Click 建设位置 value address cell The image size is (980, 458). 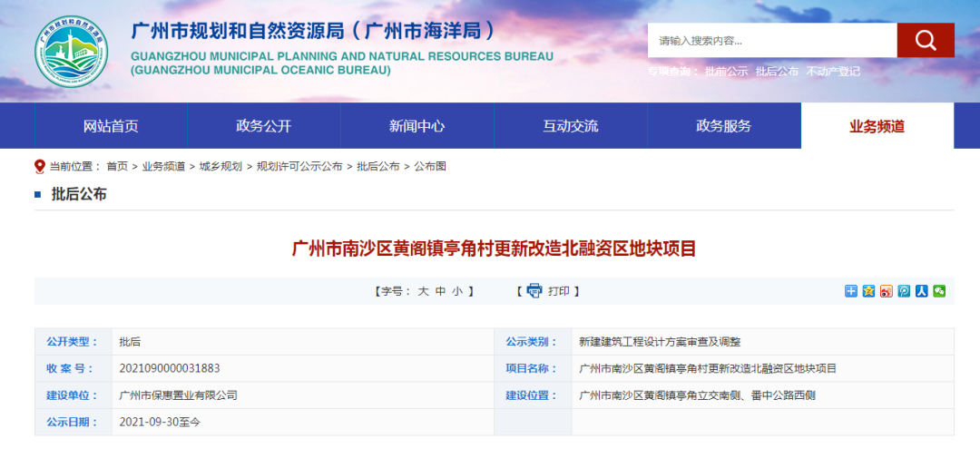pos(698,395)
